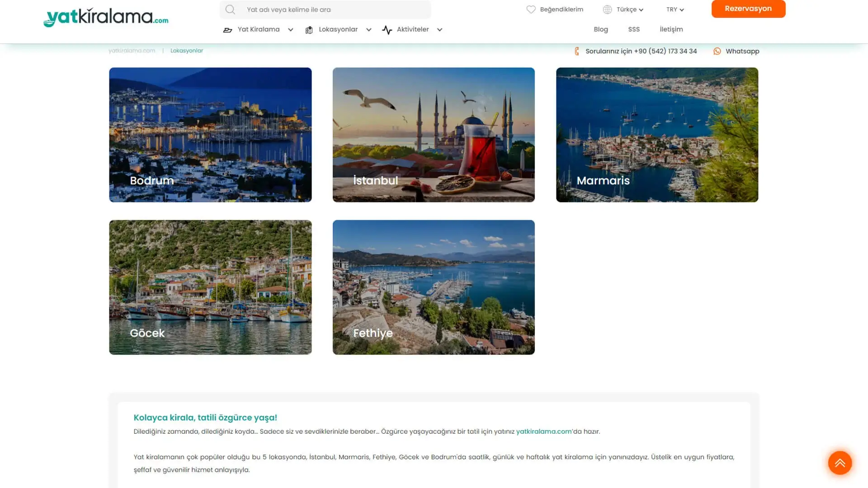Click the Beğendiklerim heart icon
This screenshot has width=868, height=488.
pos(531,9)
